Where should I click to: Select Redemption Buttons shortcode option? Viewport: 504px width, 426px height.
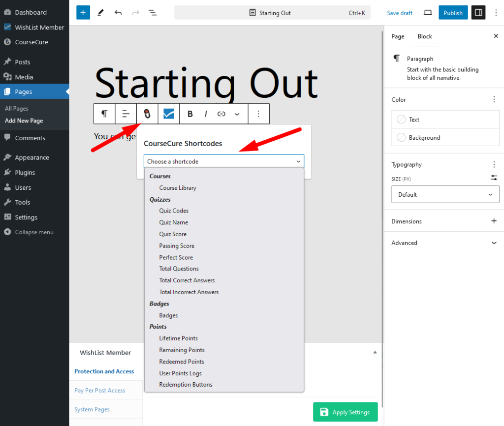(x=224, y=385)
